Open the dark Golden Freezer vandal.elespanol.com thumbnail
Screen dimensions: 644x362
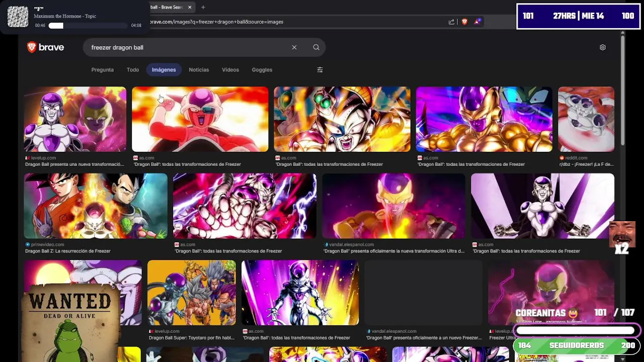[x=393, y=206]
